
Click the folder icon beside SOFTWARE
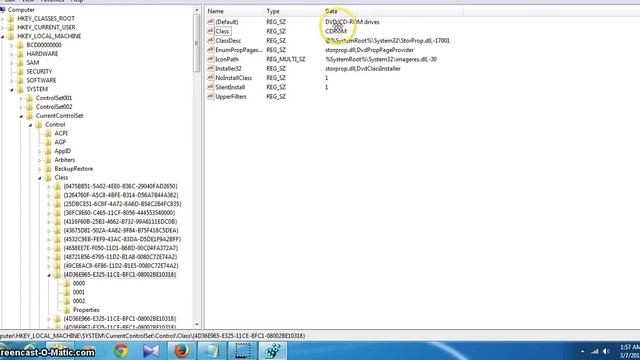click(x=20, y=80)
